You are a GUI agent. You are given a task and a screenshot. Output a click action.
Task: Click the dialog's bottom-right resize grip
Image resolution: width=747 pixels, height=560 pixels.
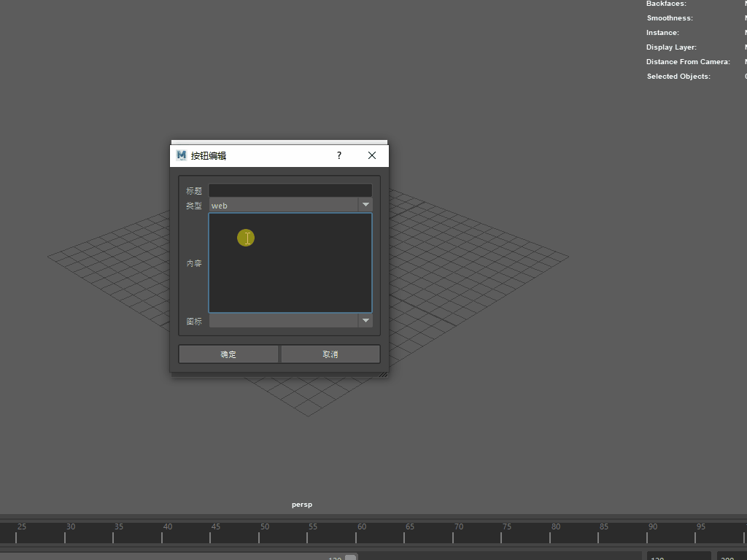tap(383, 373)
